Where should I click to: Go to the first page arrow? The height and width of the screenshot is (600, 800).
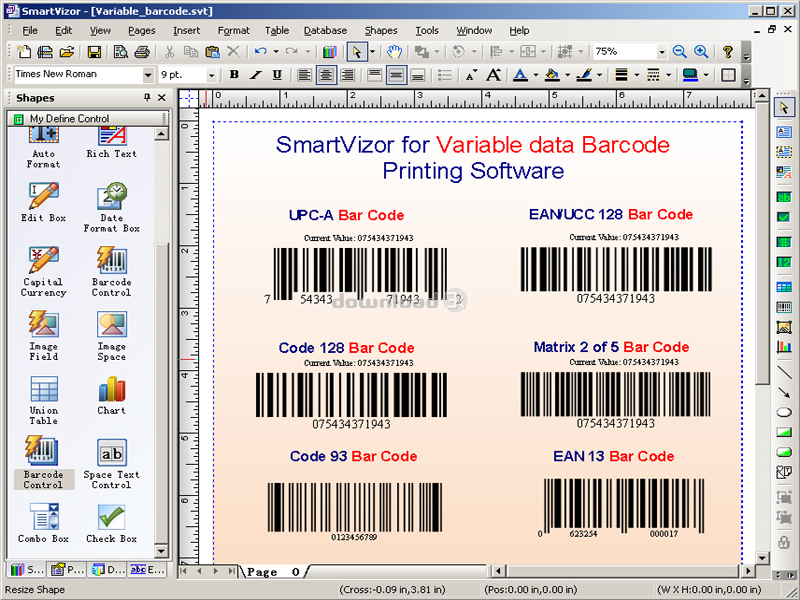pyautogui.click(x=184, y=571)
